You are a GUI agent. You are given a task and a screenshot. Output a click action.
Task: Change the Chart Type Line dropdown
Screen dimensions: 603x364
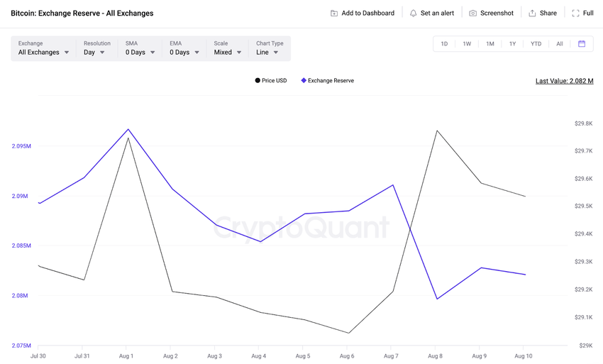coord(270,48)
